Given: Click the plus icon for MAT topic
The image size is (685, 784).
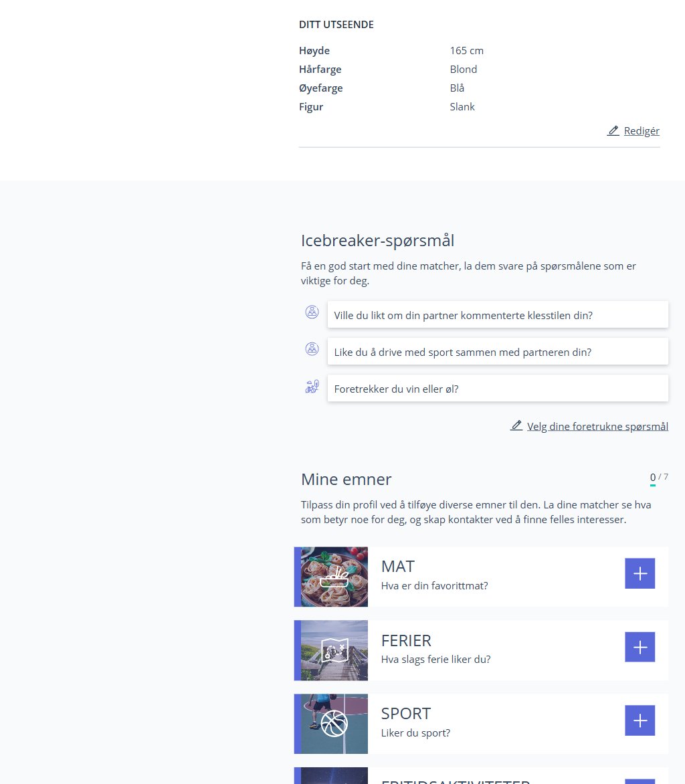Looking at the screenshot, I should (x=640, y=573).
